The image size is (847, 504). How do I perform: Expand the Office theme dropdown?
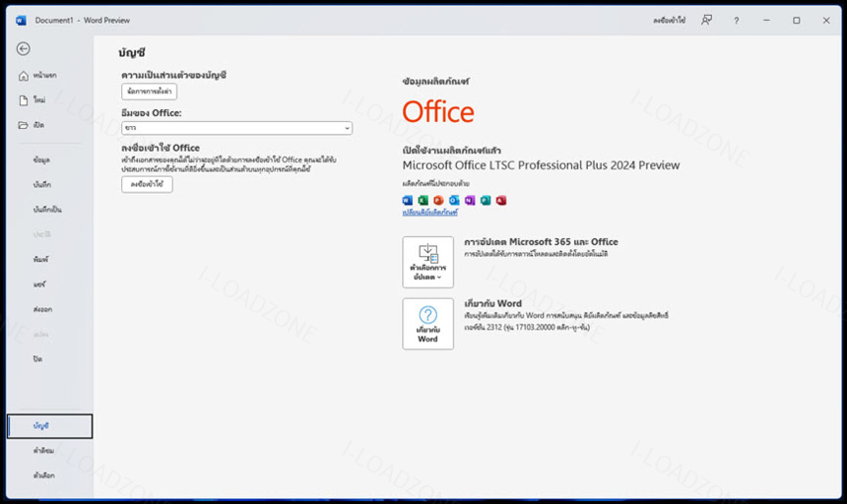tap(236, 128)
